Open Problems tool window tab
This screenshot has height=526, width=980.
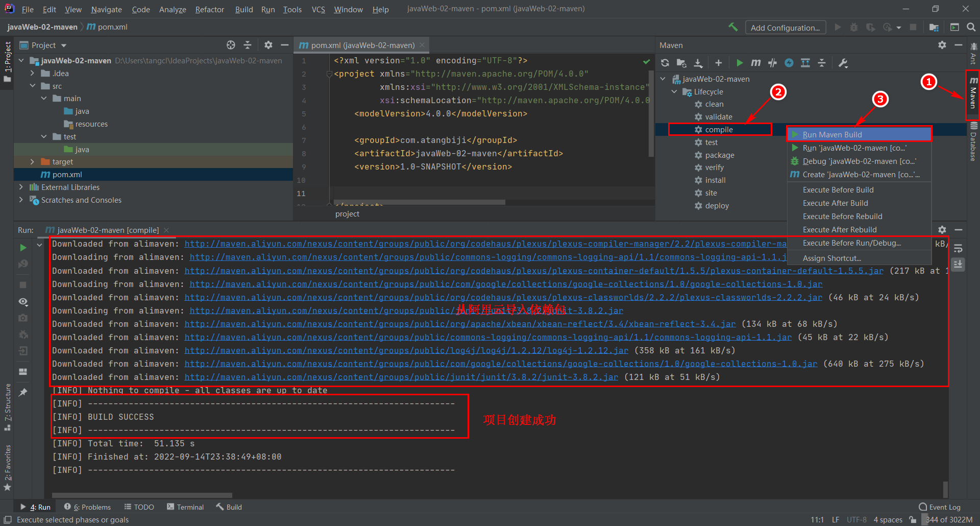87,507
